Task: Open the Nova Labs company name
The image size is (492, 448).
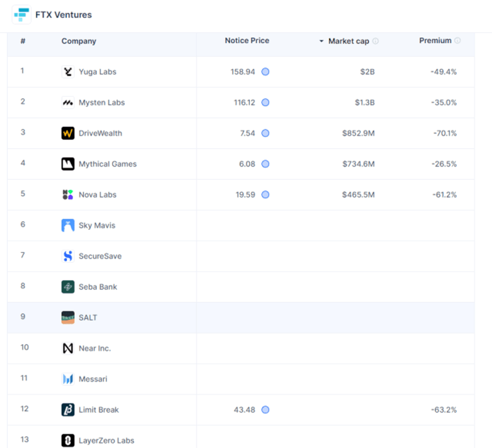Action: coord(97,194)
